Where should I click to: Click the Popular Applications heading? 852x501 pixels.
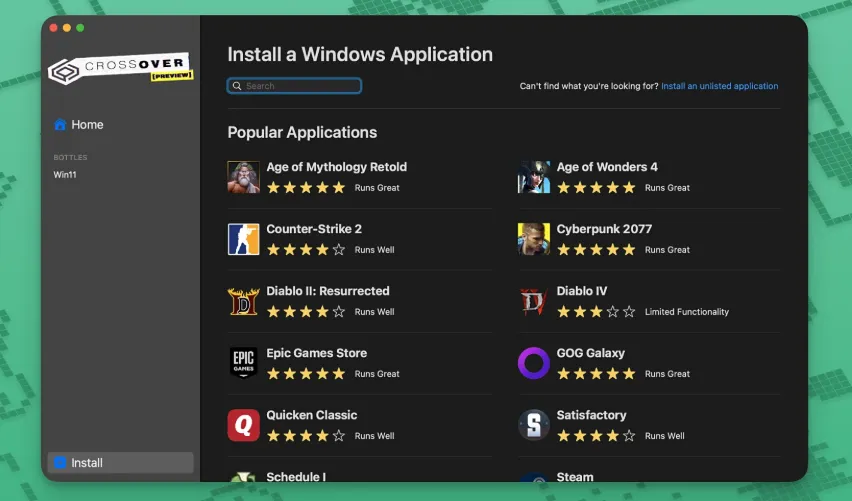302,132
